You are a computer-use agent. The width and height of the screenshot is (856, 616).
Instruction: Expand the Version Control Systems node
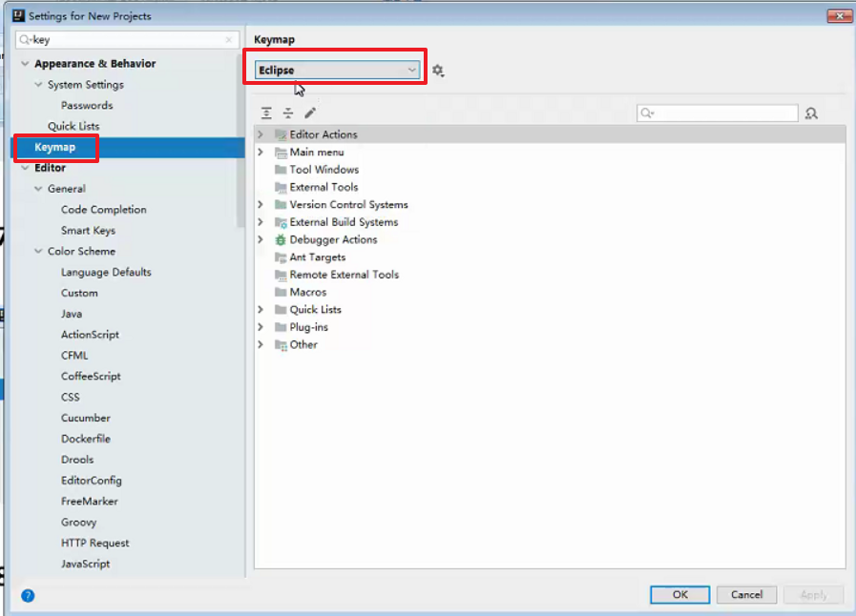tap(261, 204)
